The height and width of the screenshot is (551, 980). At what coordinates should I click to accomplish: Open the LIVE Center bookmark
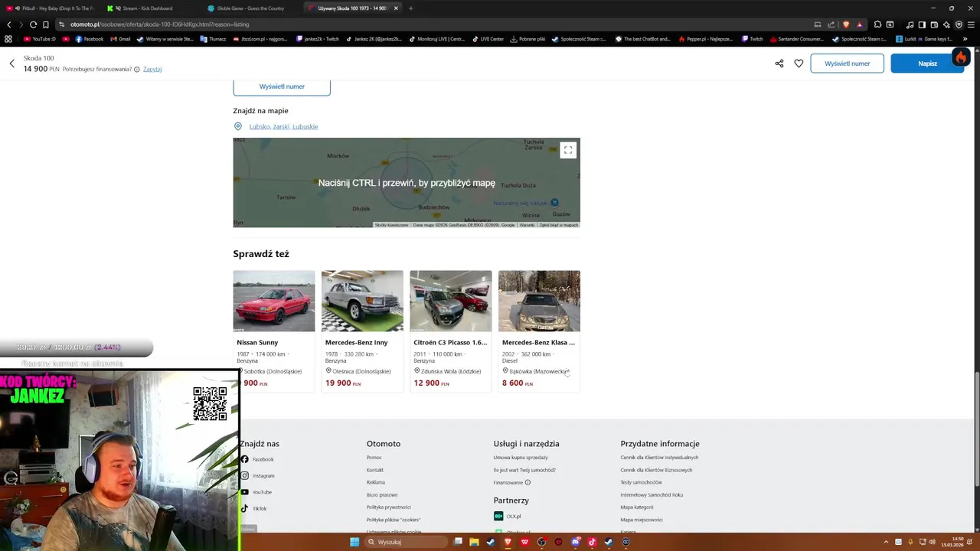coord(488,38)
